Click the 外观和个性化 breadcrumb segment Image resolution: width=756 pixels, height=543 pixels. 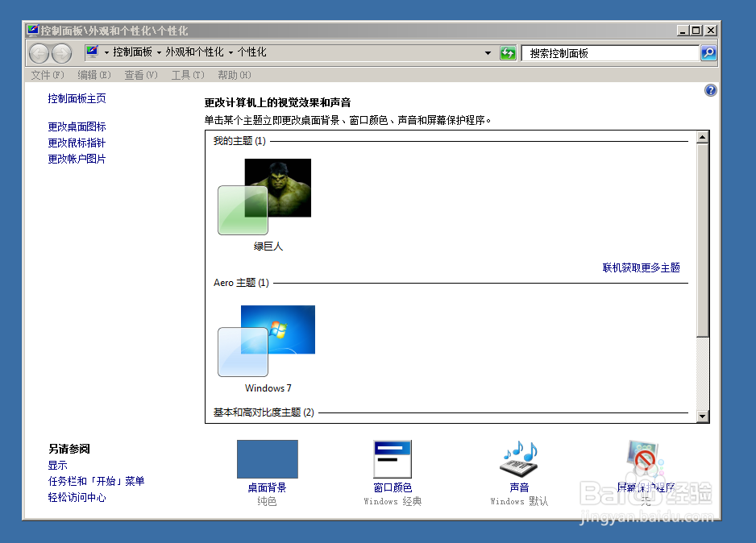195,52
